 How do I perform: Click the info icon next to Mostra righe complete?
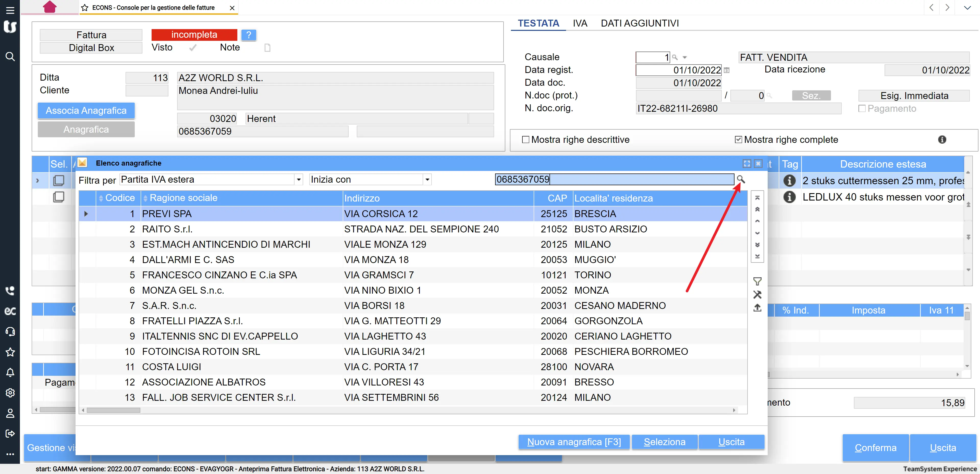pos(941,140)
